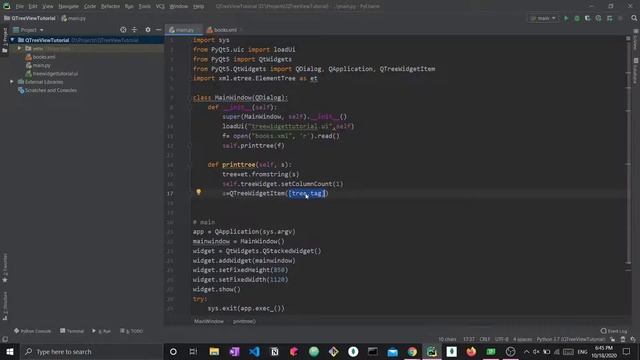
Task: Open the File menu
Action: tap(20, 6)
